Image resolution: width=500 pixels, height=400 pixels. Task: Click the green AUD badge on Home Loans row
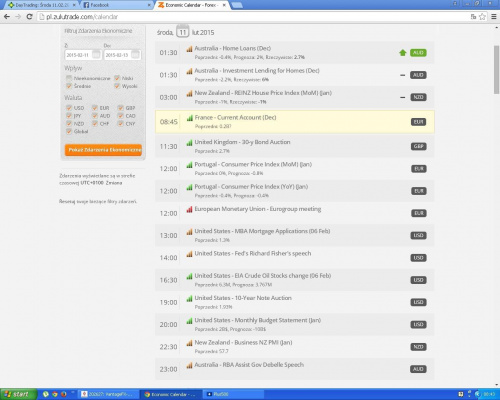418,53
